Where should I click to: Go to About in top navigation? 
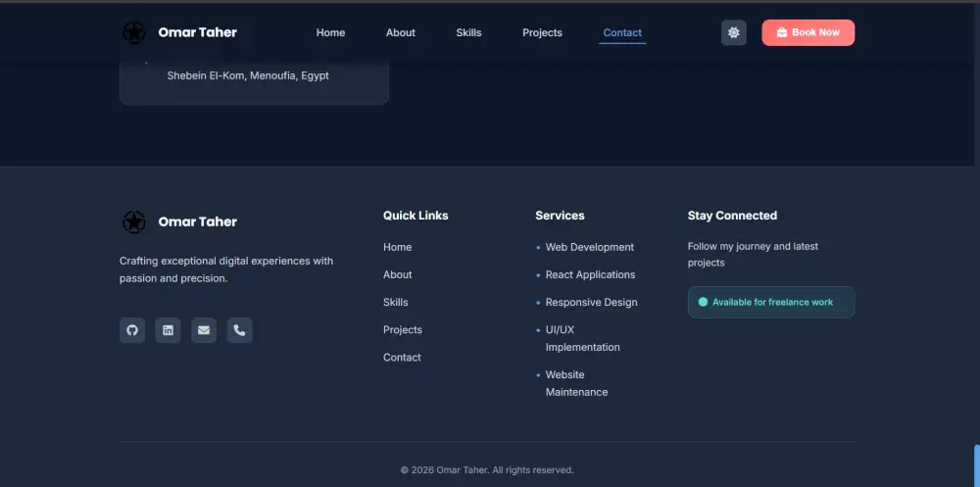click(x=400, y=32)
